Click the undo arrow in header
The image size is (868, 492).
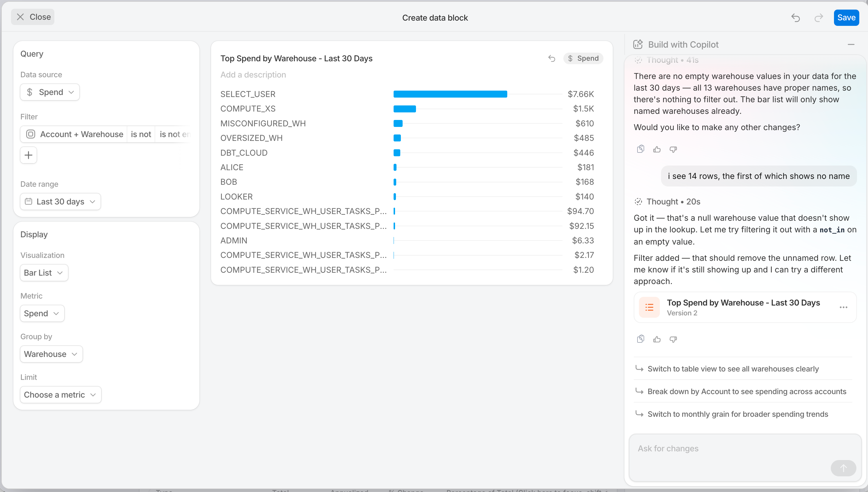tap(796, 17)
